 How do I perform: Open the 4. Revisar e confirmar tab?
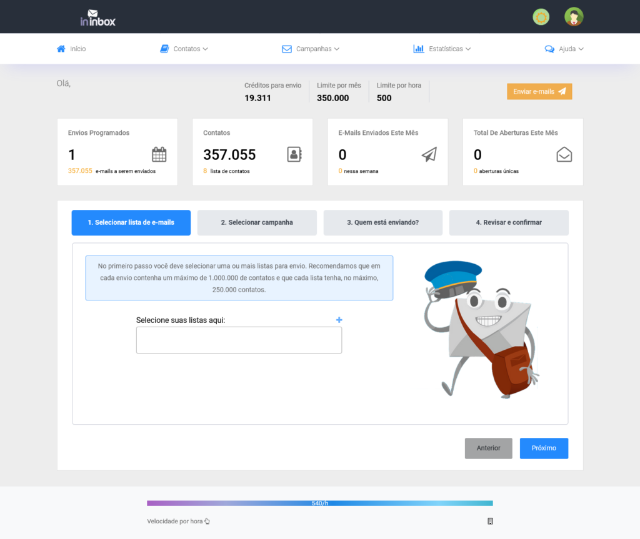click(509, 222)
